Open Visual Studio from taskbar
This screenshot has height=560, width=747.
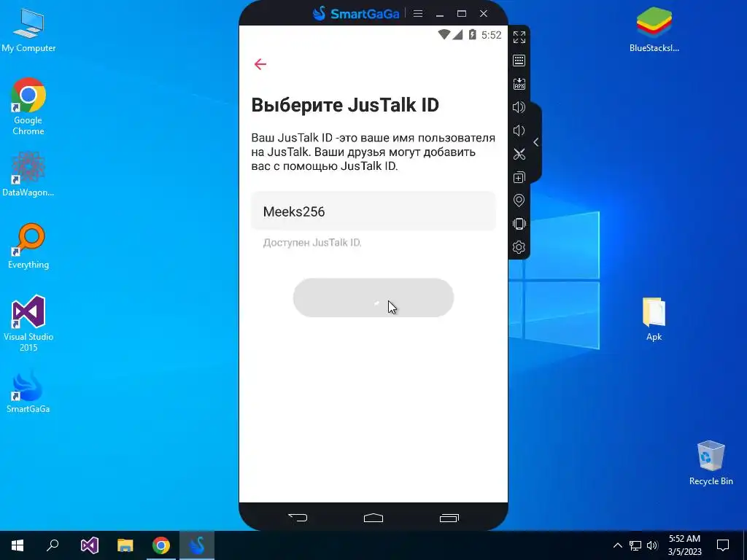(x=89, y=545)
